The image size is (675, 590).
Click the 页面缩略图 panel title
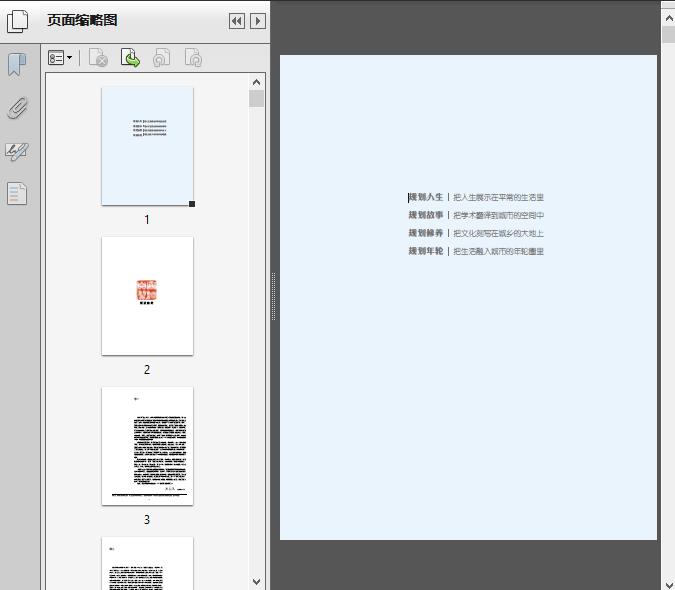coord(82,20)
